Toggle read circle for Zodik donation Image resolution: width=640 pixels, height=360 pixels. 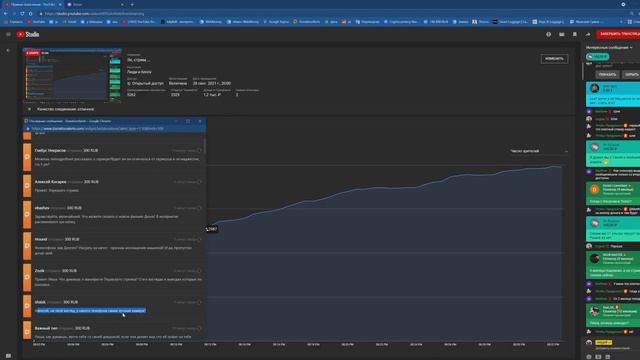(x=199, y=271)
